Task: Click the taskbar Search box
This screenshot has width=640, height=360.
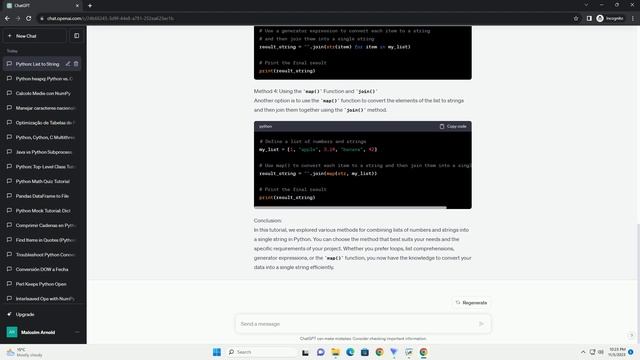Action: [x=263, y=352]
